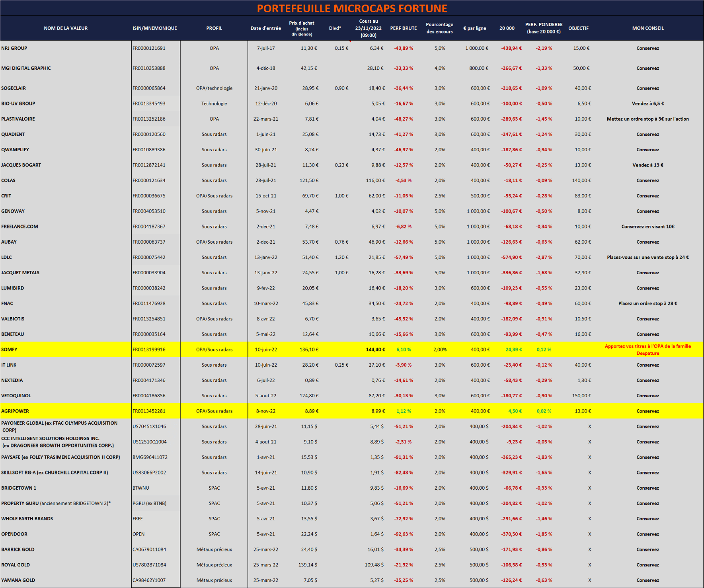This screenshot has height=588, width=704.
Task: Select the GENOWAY name cell
Action: point(13,211)
